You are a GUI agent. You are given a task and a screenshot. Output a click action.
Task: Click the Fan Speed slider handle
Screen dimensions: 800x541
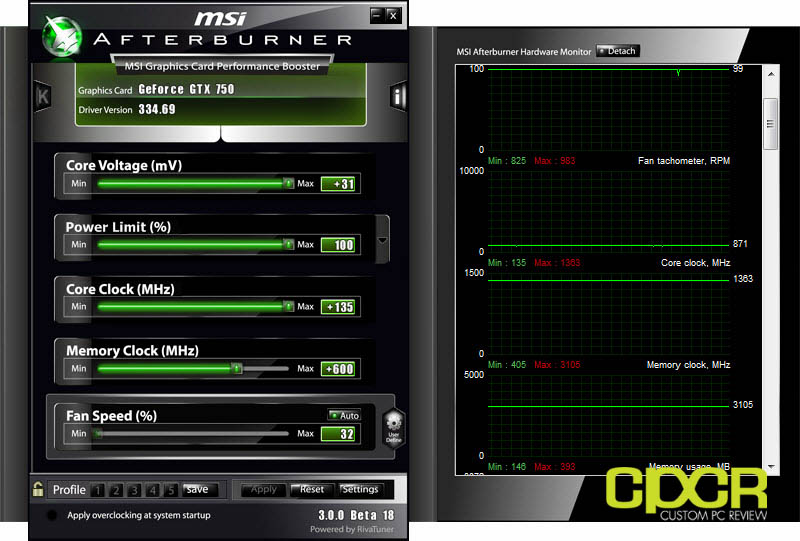(98, 433)
